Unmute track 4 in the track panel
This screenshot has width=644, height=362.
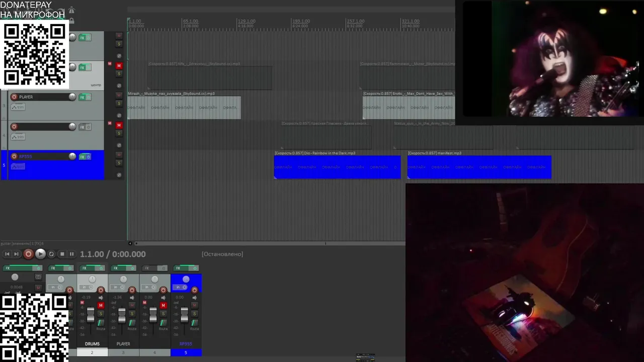pyautogui.click(x=119, y=125)
